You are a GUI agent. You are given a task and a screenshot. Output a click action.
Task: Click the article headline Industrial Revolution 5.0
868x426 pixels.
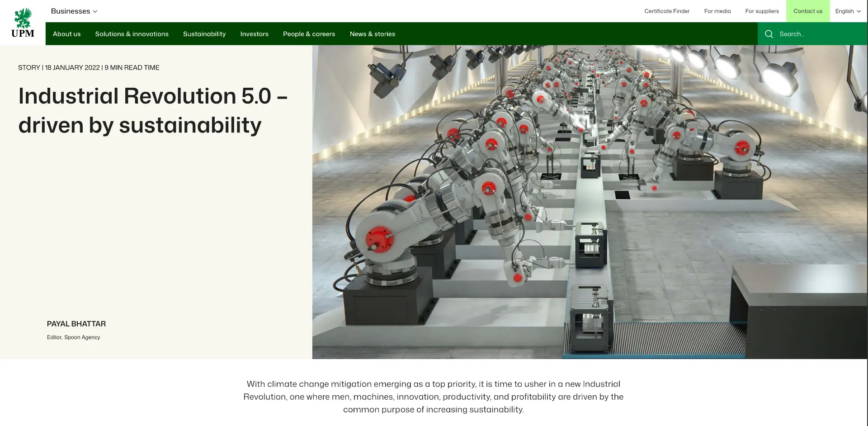[x=153, y=110]
